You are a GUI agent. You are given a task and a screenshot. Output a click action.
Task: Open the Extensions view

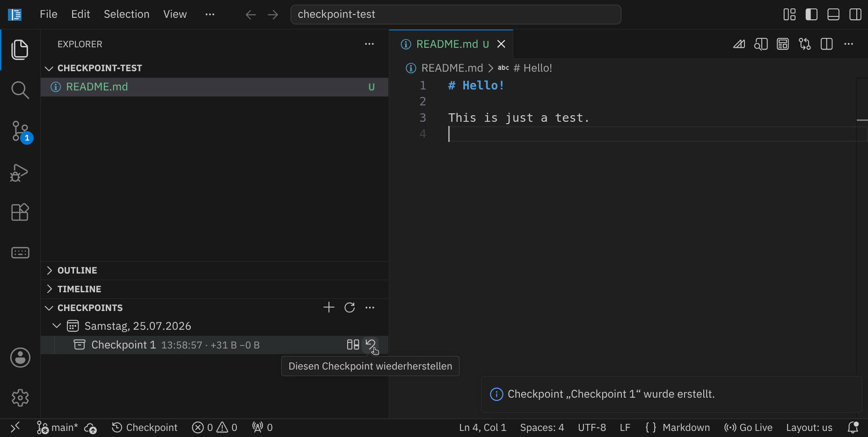[20, 212]
